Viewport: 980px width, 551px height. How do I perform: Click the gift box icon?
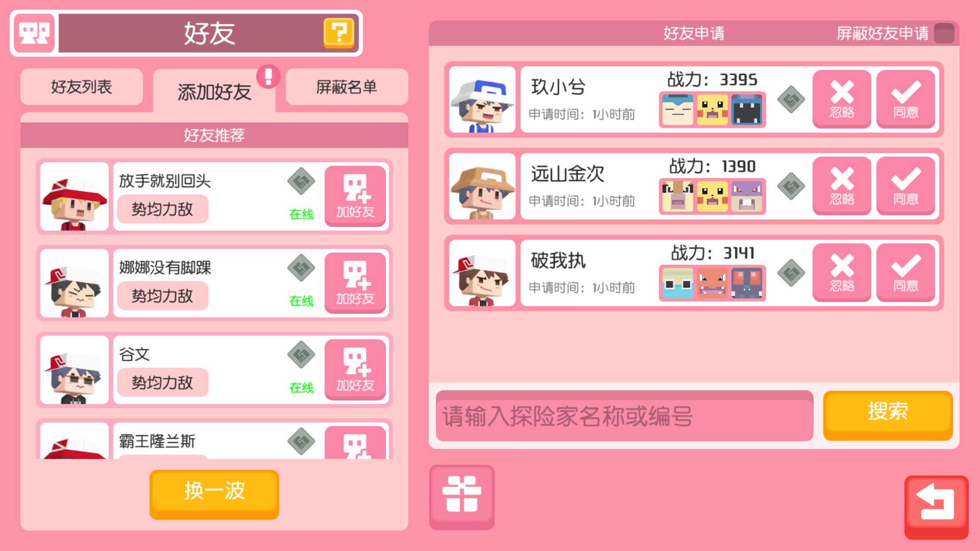pos(462,496)
